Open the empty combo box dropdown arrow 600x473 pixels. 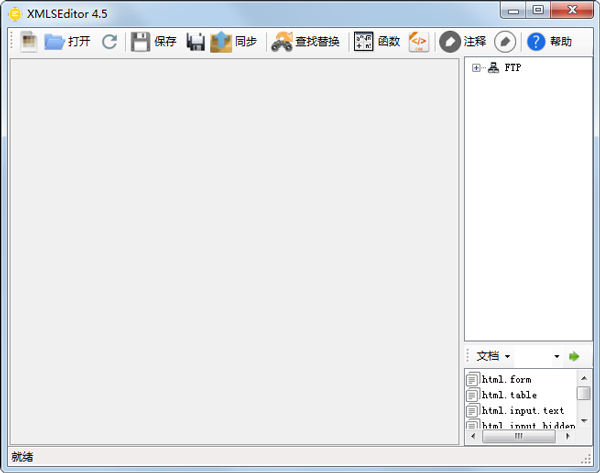(556, 356)
